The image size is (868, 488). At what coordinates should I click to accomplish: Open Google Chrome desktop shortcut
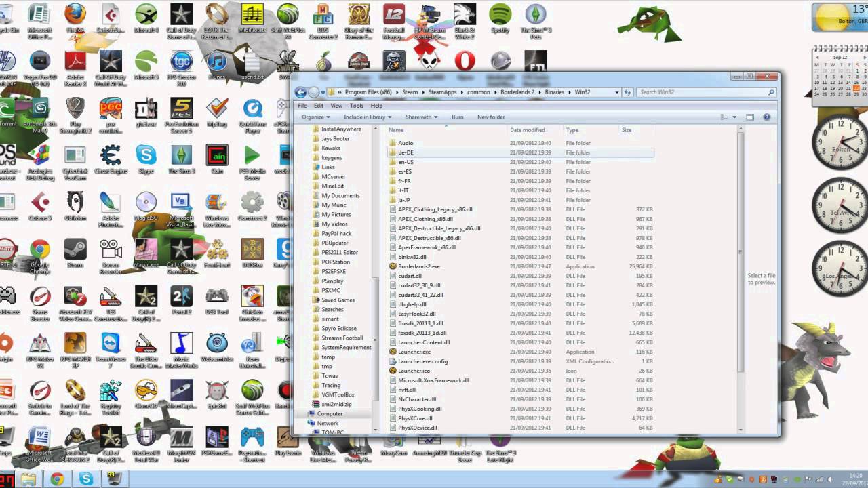[x=40, y=256]
